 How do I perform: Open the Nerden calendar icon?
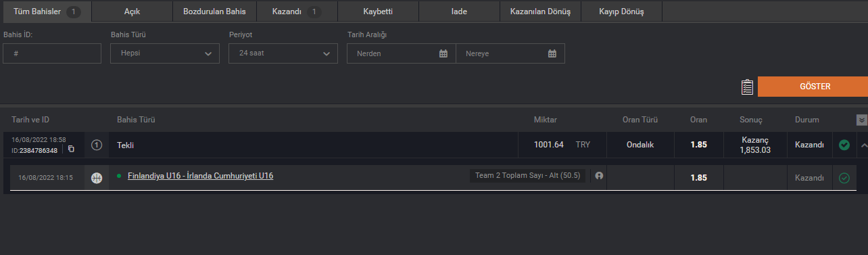(443, 53)
